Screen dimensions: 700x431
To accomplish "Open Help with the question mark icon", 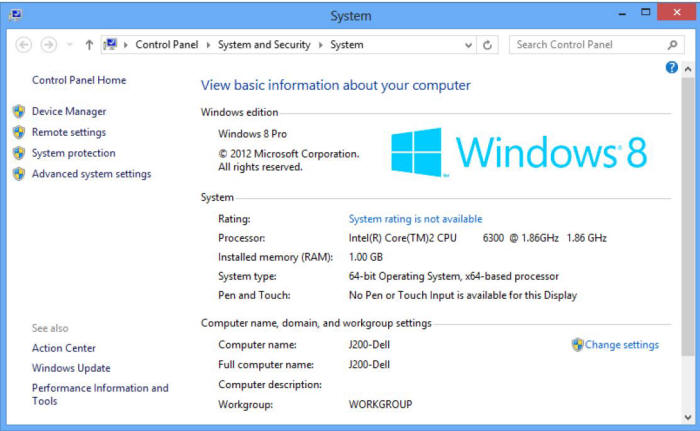I will [x=671, y=67].
